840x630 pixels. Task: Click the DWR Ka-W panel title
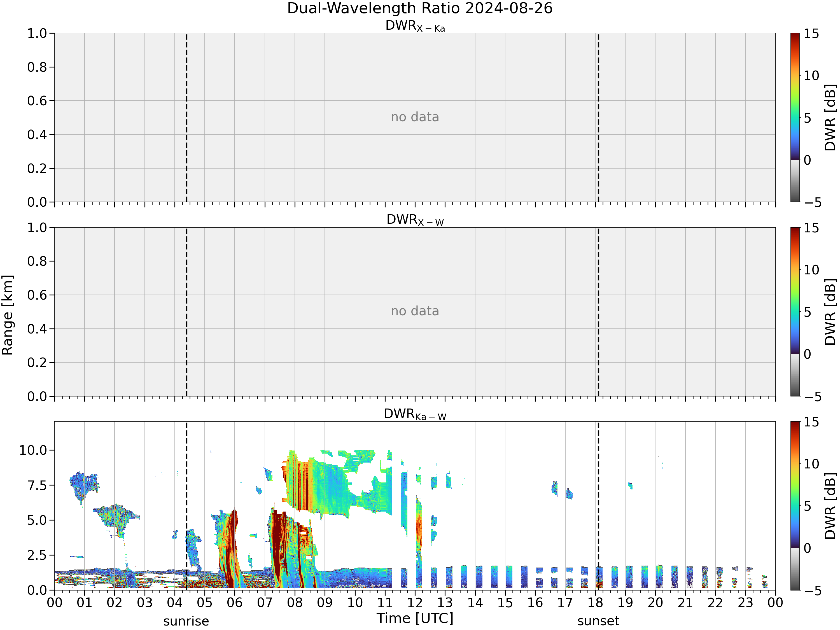click(415, 414)
